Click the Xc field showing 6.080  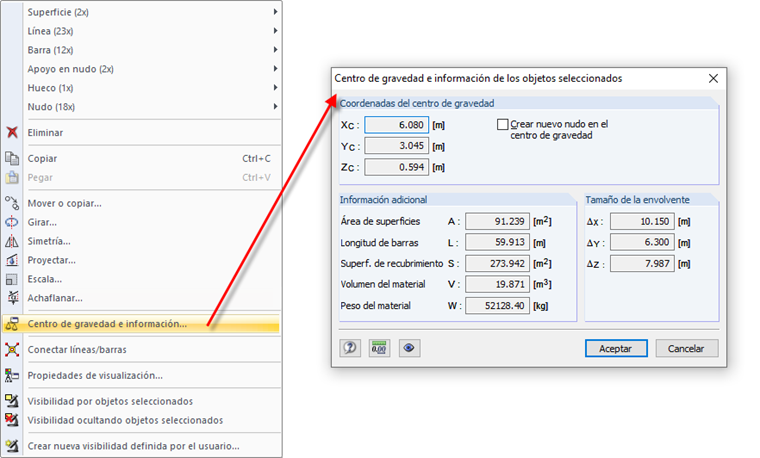[396, 125]
